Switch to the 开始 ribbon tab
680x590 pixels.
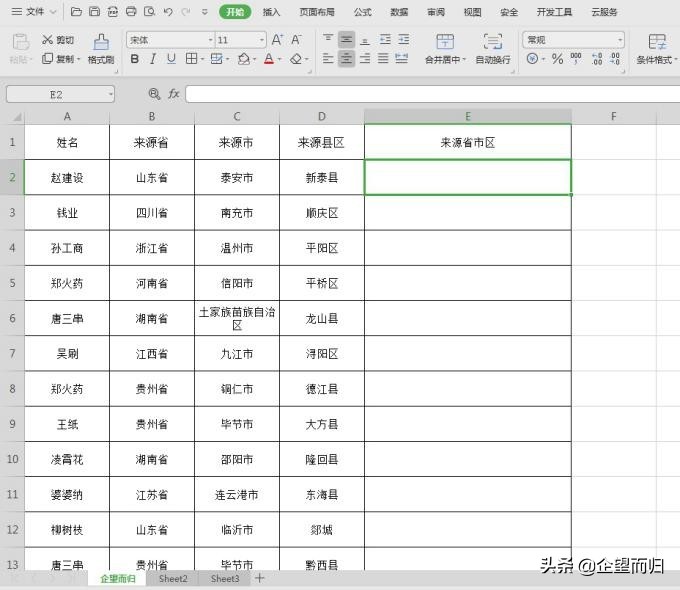coord(235,12)
